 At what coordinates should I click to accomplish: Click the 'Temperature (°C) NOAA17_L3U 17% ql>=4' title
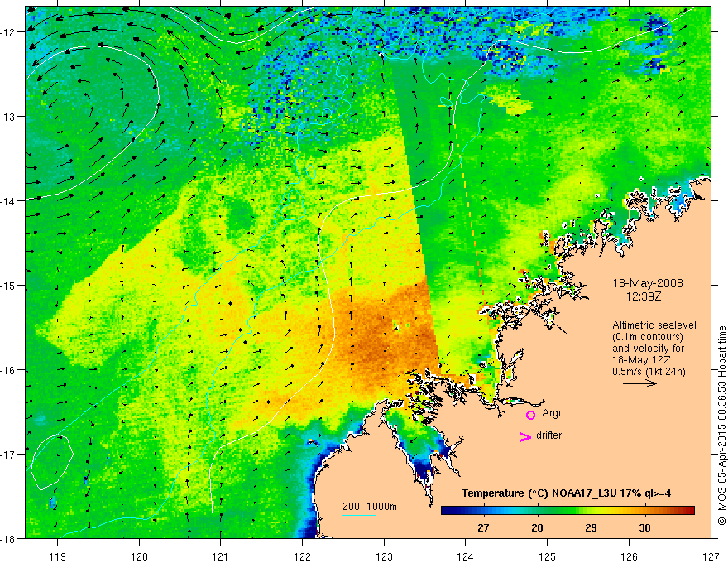click(x=566, y=493)
